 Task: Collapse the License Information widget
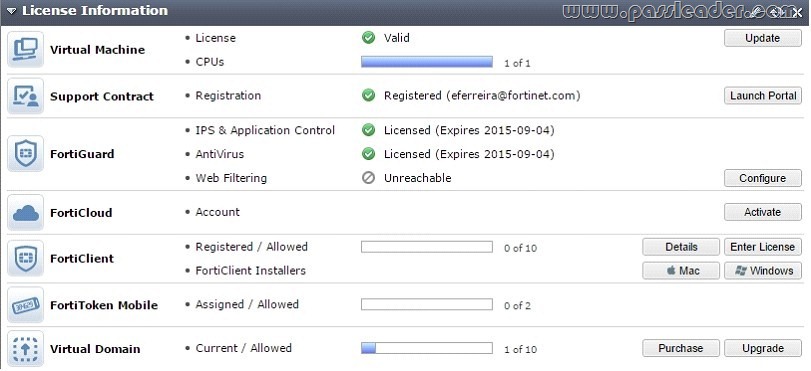pos(11,11)
